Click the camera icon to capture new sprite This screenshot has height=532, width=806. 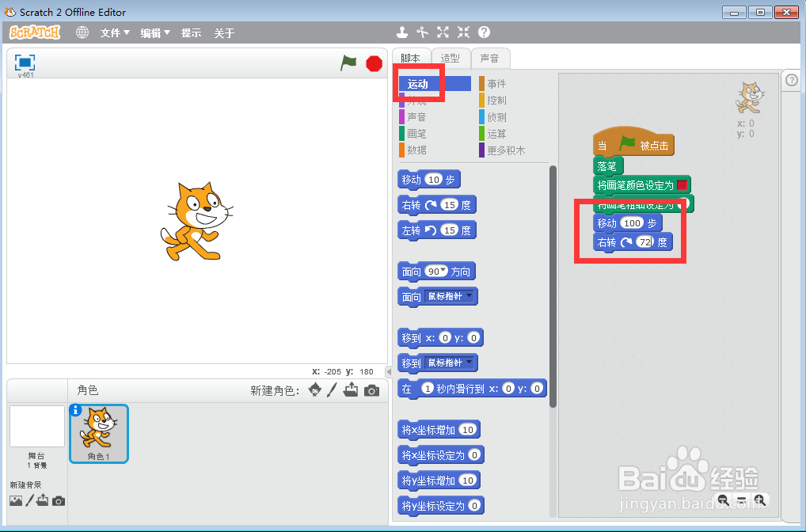[x=371, y=389]
